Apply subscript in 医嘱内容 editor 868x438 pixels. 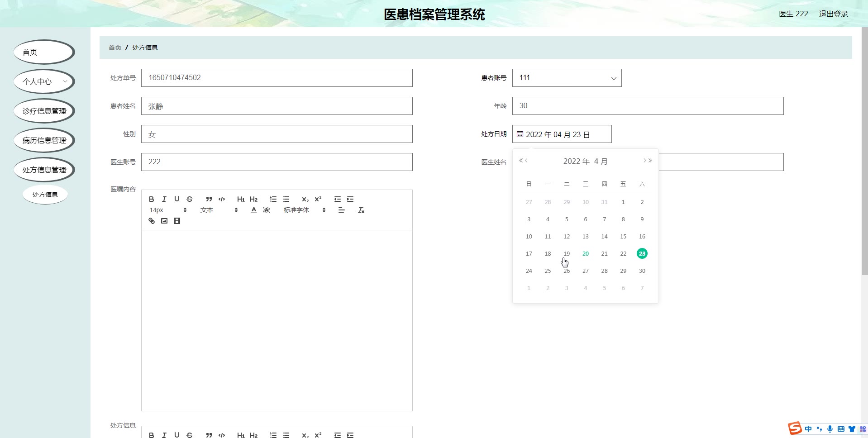(x=305, y=199)
